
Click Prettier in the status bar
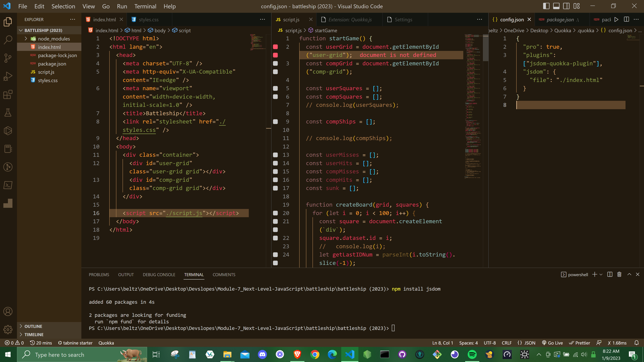coord(579,343)
